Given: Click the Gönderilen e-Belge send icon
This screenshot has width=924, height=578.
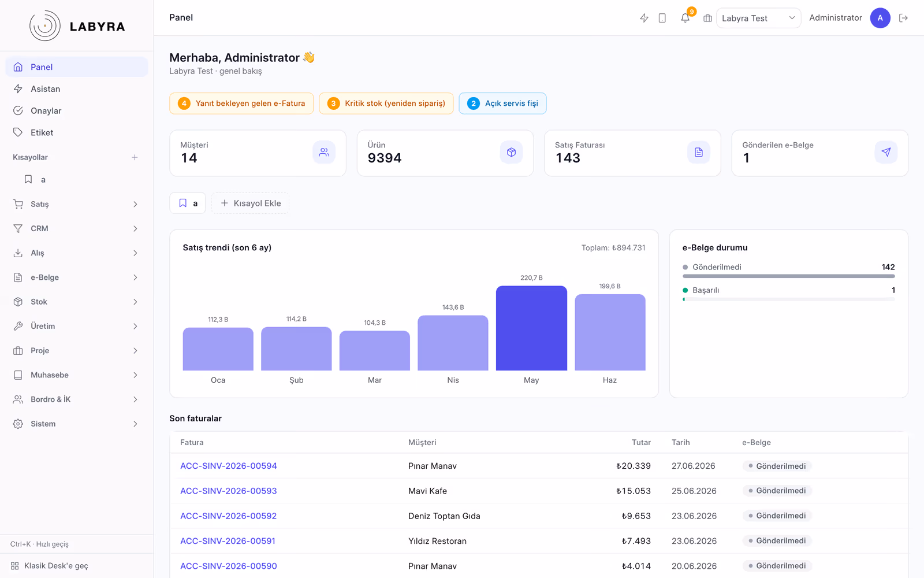Looking at the screenshot, I should [x=886, y=153].
